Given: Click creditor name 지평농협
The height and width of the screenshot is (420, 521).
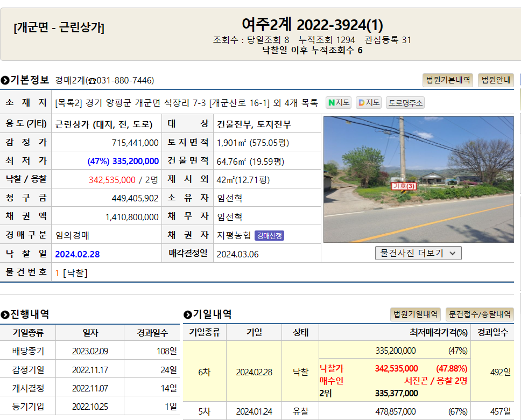Looking at the screenshot, I should tap(234, 235).
